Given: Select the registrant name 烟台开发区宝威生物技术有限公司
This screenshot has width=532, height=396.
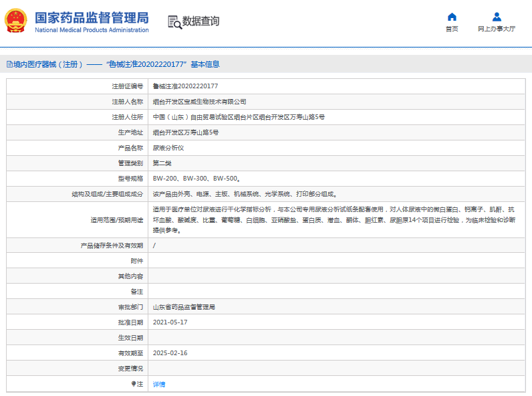Looking at the screenshot, I should coord(199,102).
